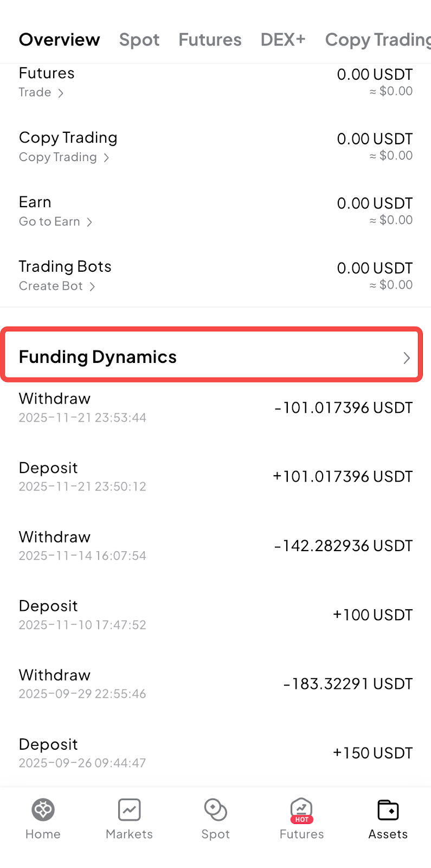This screenshot has width=431, height=868.
Task: Switch to the Spot tab at top
Action: coord(139,40)
